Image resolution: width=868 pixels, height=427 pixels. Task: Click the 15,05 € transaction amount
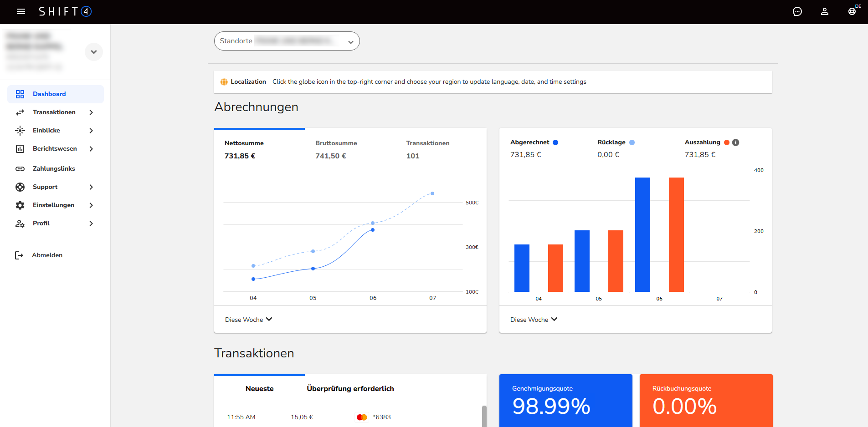(302, 417)
